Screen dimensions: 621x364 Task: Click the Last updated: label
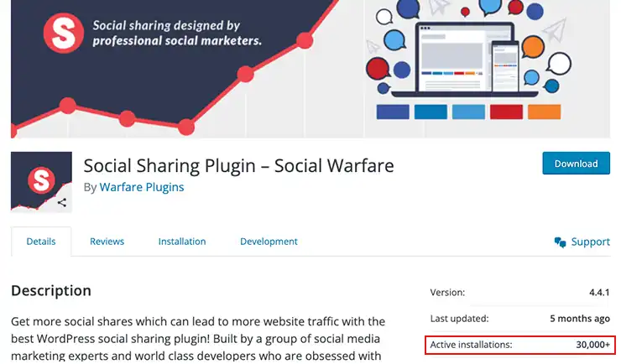(459, 319)
